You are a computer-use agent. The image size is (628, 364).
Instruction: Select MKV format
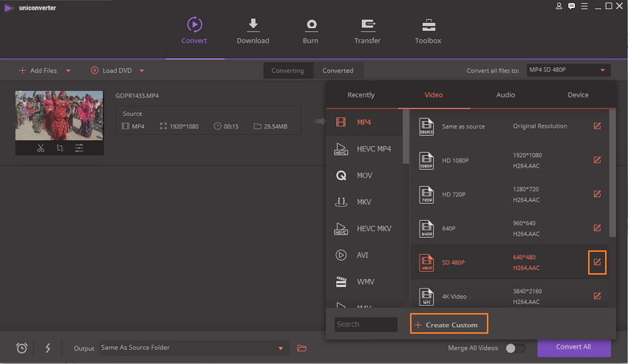[364, 202]
